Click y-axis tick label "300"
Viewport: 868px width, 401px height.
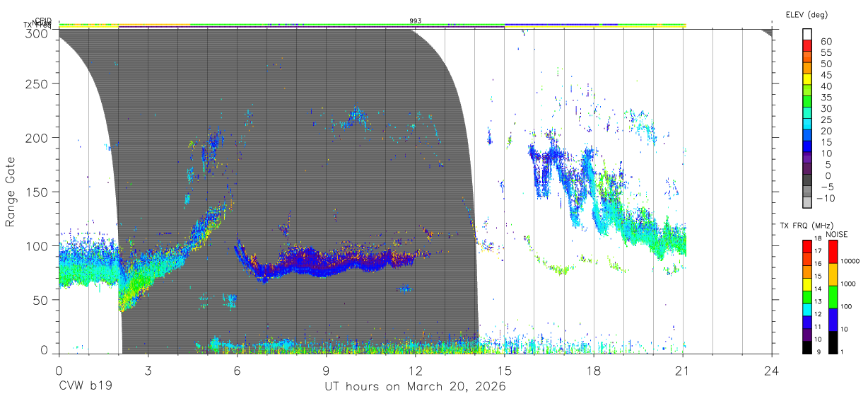37,33
